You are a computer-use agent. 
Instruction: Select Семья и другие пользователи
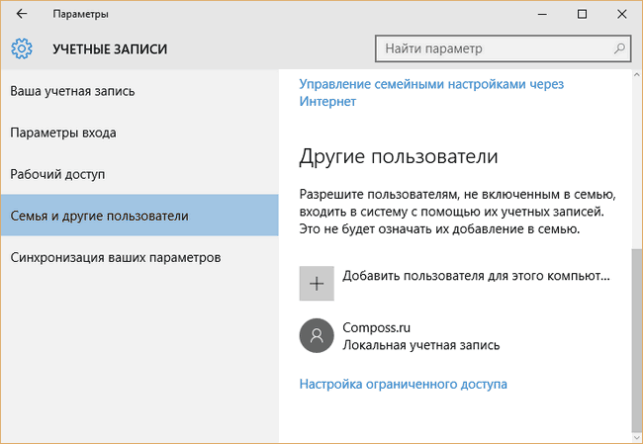139,215
